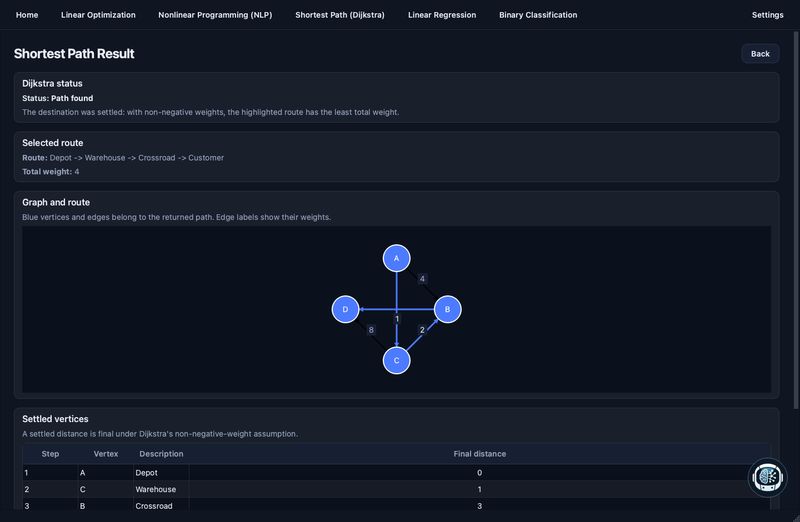Click final distance 3 in Crossroad row
The width and height of the screenshot is (800, 522).
click(479, 506)
